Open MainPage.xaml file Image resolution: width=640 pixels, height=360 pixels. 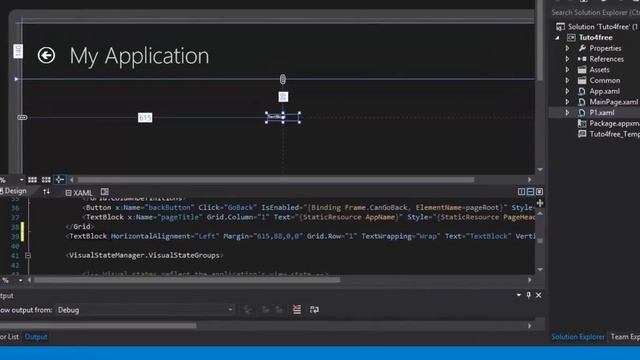pyautogui.click(x=613, y=102)
